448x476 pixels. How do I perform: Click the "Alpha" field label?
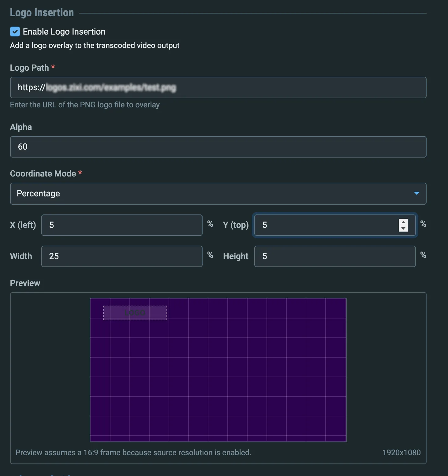(x=21, y=127)
